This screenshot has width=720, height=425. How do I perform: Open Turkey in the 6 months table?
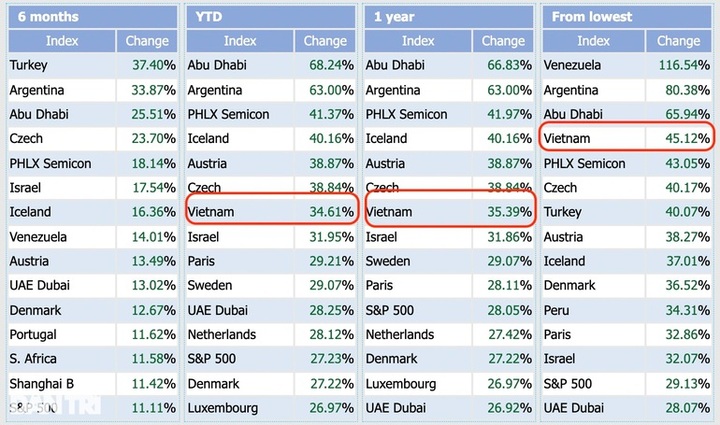click(29, 65)
